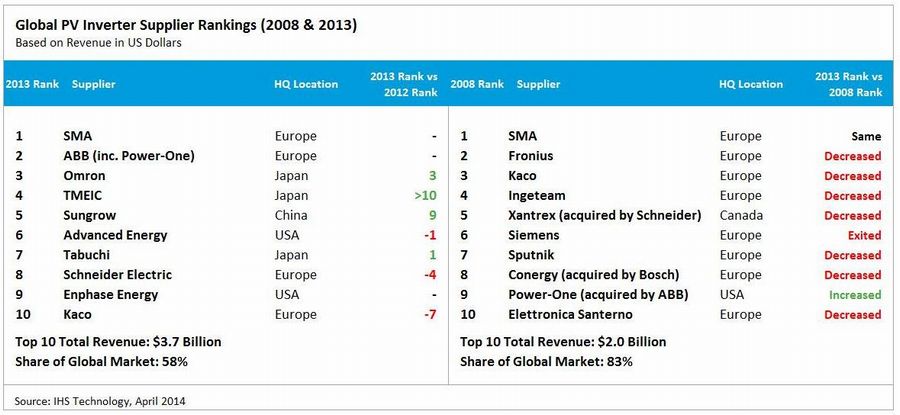900x415 pixels.
Task: Click the red 'Exited' status for Siemens
Action: coord(864,235)
